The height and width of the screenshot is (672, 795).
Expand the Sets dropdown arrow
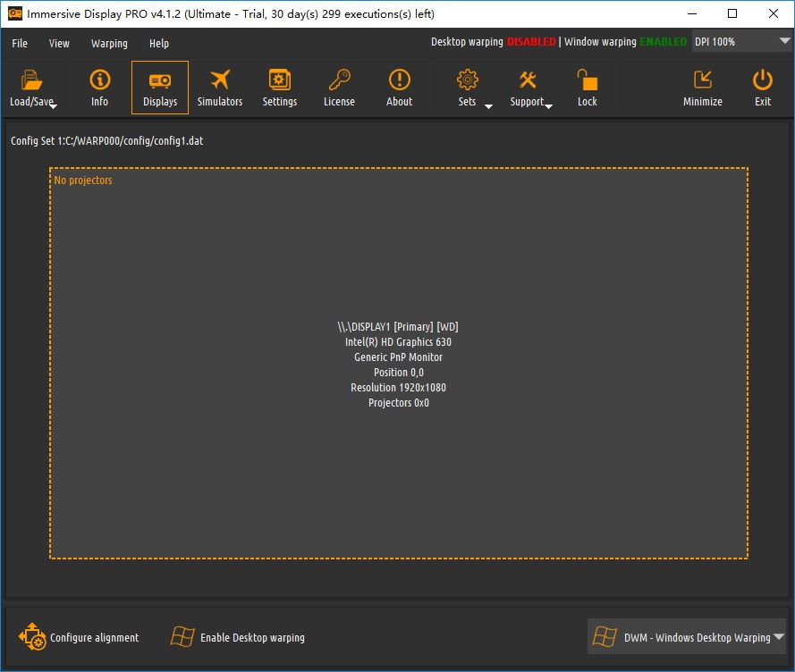(489, 106)
